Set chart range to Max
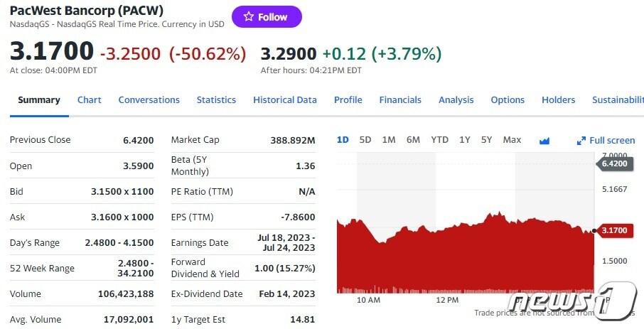 click(512, 140)
